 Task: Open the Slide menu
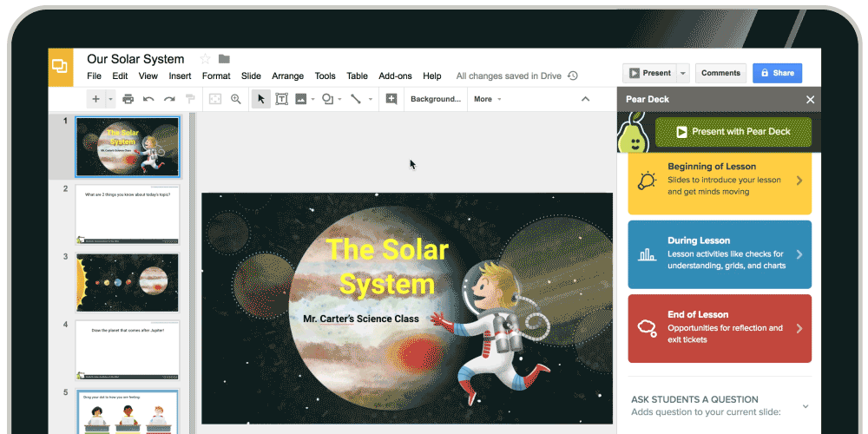252,76
